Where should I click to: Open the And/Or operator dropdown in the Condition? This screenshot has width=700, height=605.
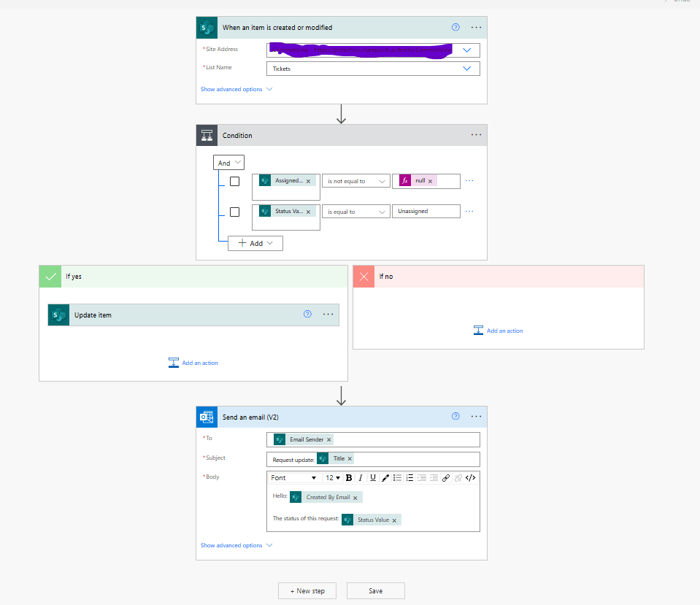(x=228, y=162)
